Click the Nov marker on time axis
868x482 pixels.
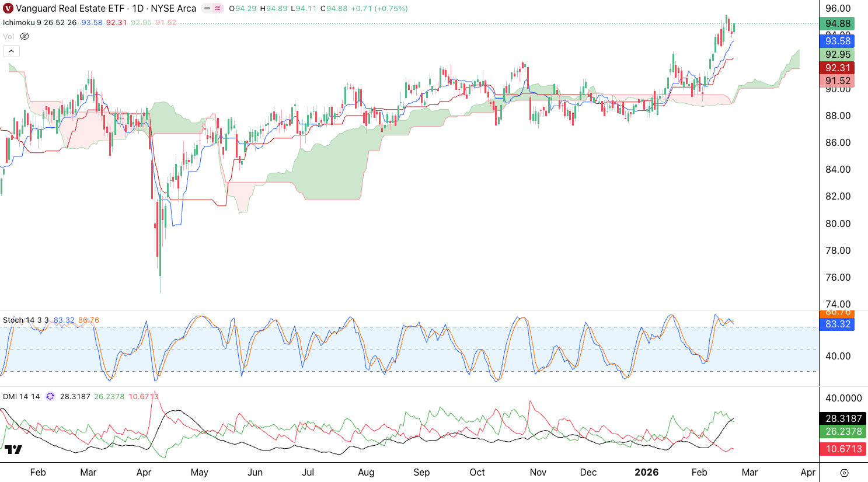(x=538, y=473)
